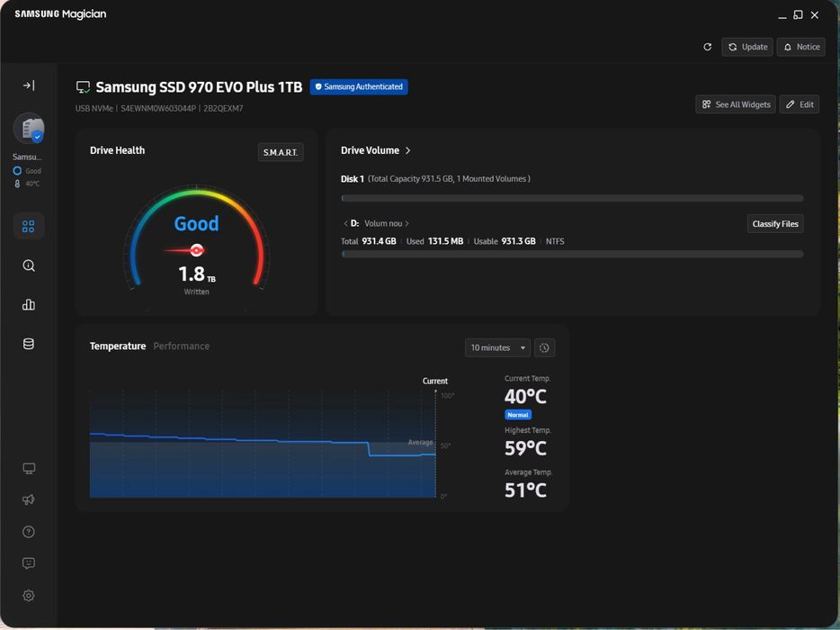Click the Classify Files button
Viewport: 840px width, 630px height.
click(774, 223)
